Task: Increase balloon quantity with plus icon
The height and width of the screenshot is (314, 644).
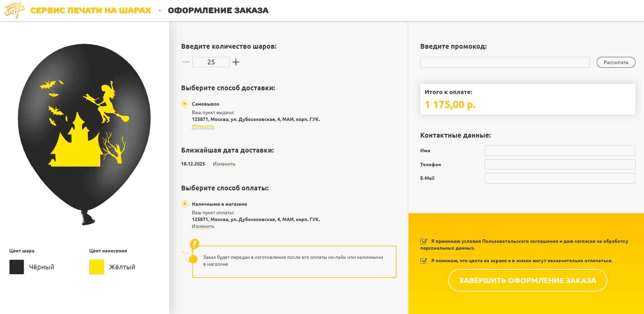Action: [x=236, y=62]
